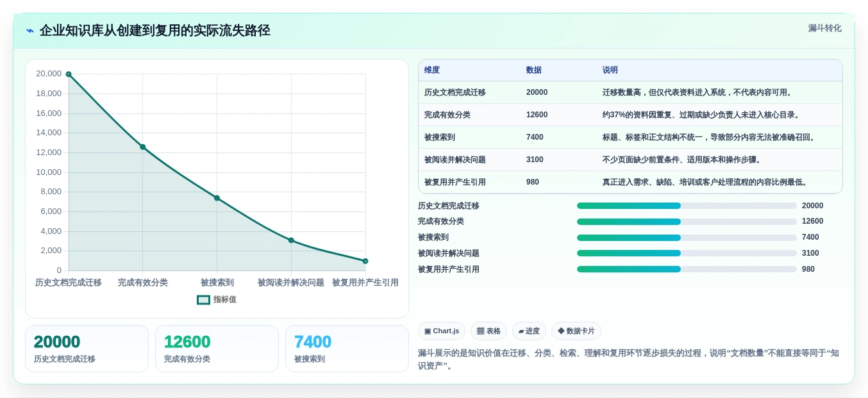Click the 980 value beside the progress bar
The width and height of the screenshot is (868, 398).
click(x=808, y=269)
